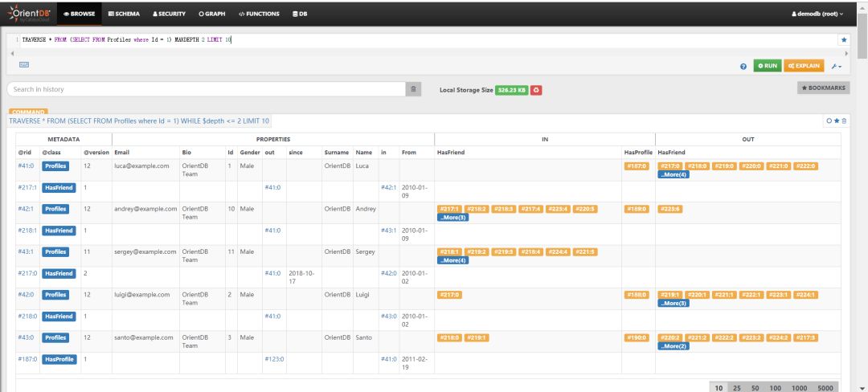The image size is (868, 392).
Task: Expand ..More(3) in Luigi's OUT HasFriend
Action: [x=674, y=304]
